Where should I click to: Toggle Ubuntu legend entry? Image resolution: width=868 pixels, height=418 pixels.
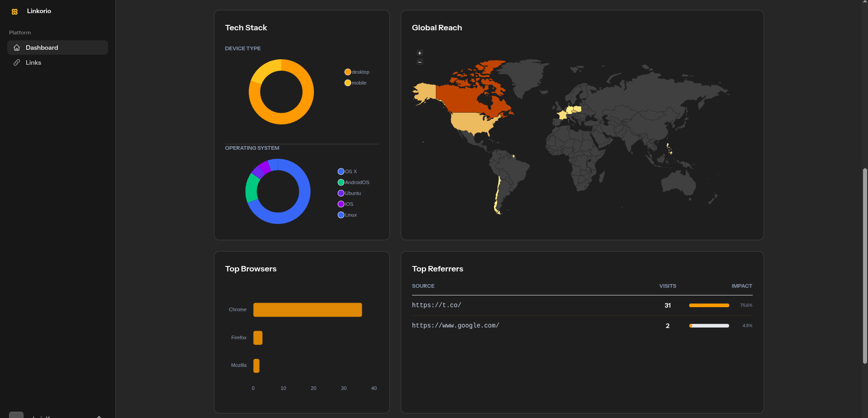[x=349, y=193]
